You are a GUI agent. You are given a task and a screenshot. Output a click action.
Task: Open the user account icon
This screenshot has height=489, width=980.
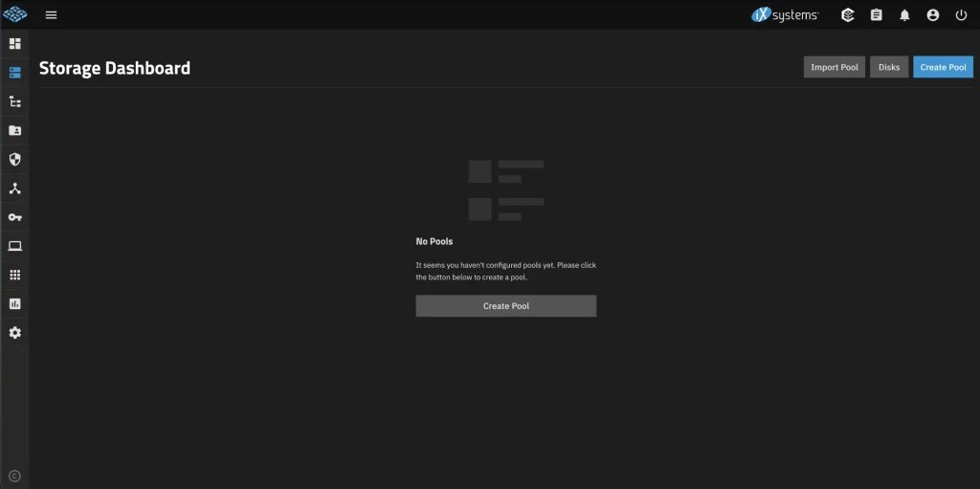tap(933, 15)
